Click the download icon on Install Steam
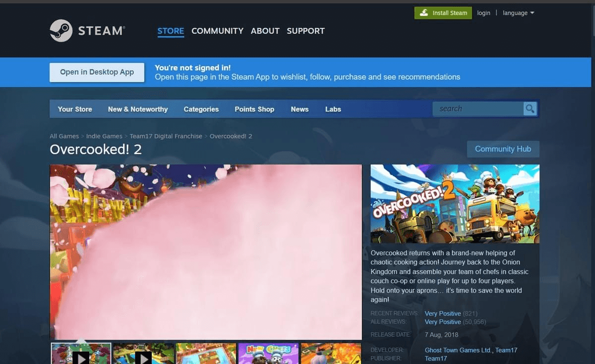 coord(425,12)
